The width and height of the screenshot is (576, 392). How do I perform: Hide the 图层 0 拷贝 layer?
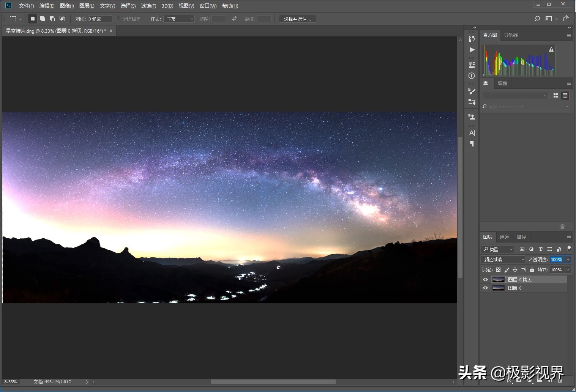tap(485, 280)
